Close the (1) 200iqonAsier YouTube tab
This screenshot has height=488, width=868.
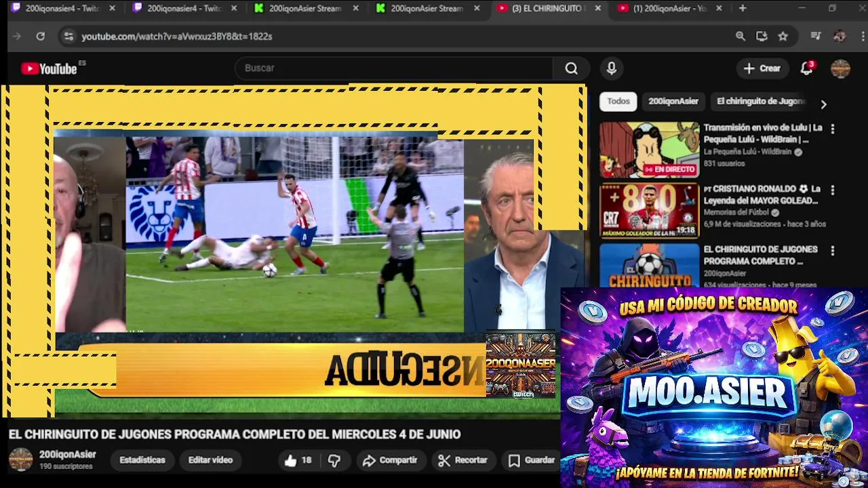click(x=719, y=8)
